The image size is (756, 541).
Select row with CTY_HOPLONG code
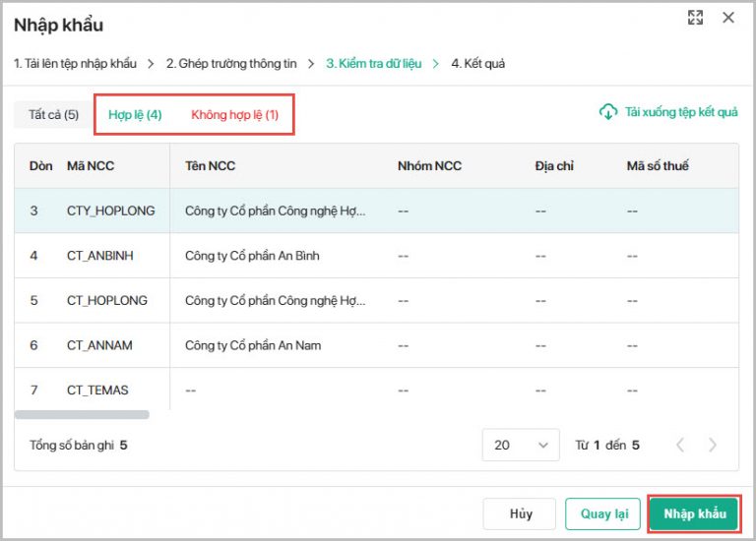110,210
